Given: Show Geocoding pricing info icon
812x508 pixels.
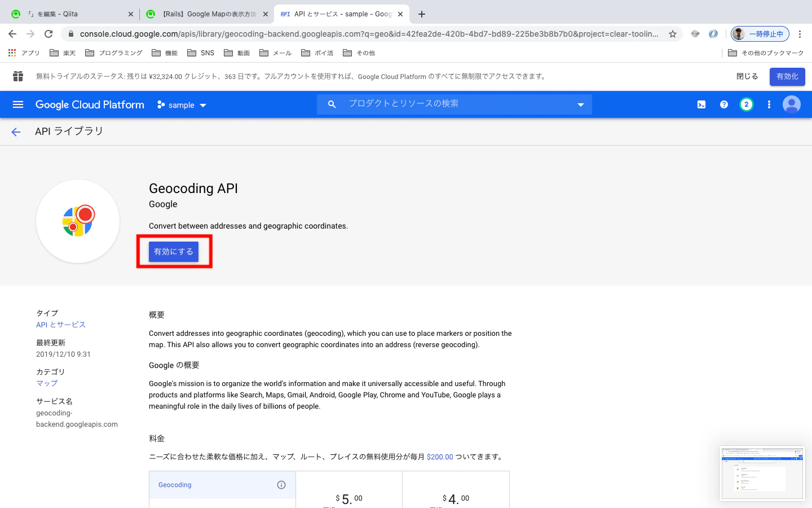Looking at the screenshot, I should [281, 485].
